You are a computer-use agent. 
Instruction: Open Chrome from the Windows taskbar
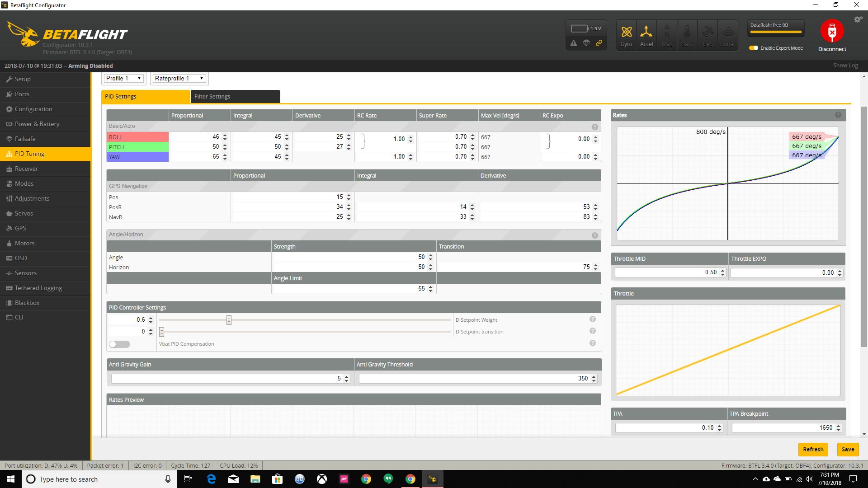(366, 479)
